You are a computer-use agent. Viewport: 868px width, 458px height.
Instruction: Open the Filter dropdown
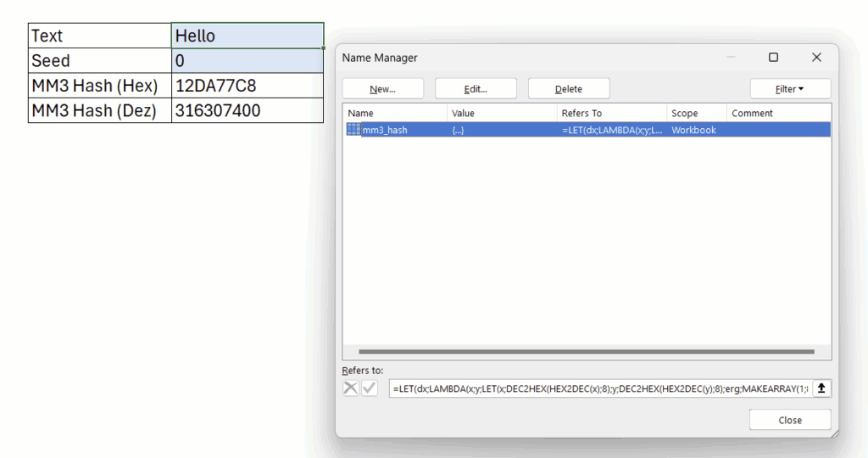tap(790, 89)
